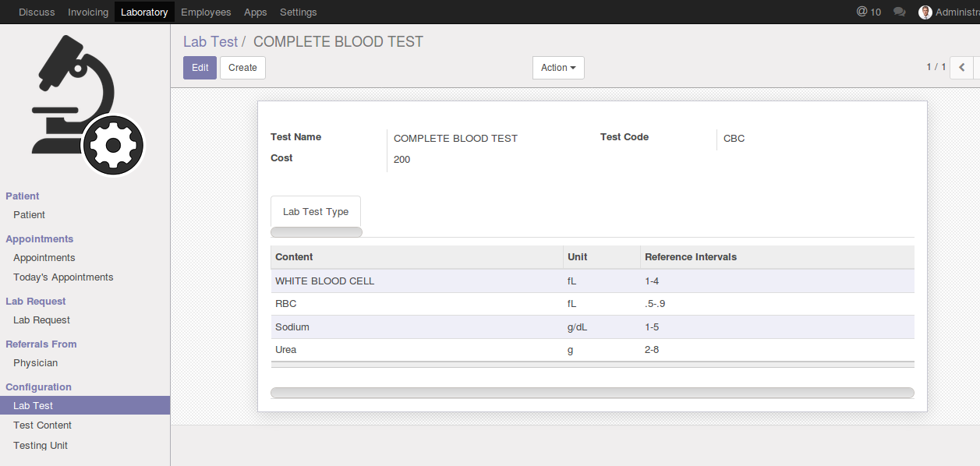The width and height of the screenshot is (980, 466).
Task: Click the horizontal scrollbar below the table
Action: pos(592,394)
